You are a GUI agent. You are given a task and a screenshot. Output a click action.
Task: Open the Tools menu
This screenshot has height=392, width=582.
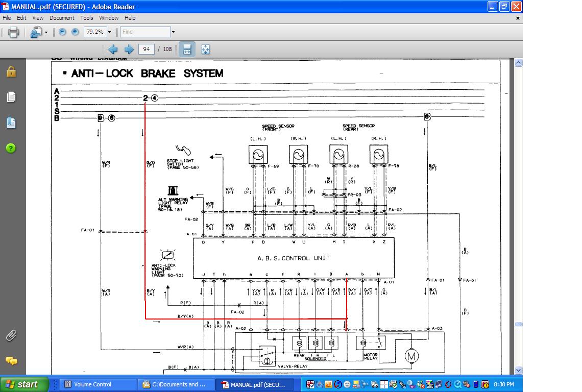(x=86, y=18)
